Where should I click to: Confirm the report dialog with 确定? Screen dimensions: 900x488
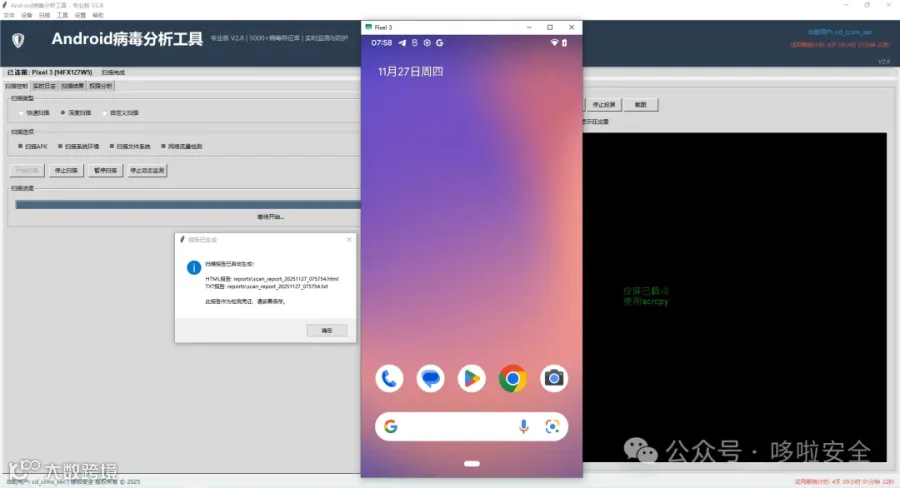tap(327, 330)
